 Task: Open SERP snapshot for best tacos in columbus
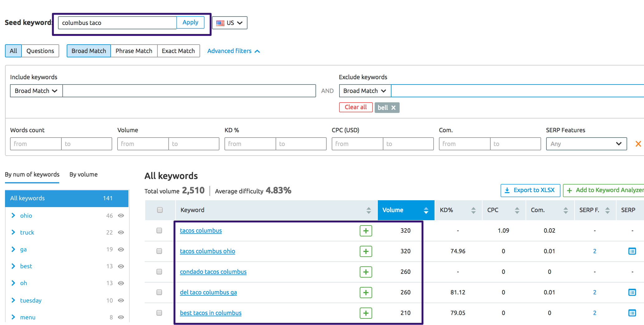tap(632, 313)
